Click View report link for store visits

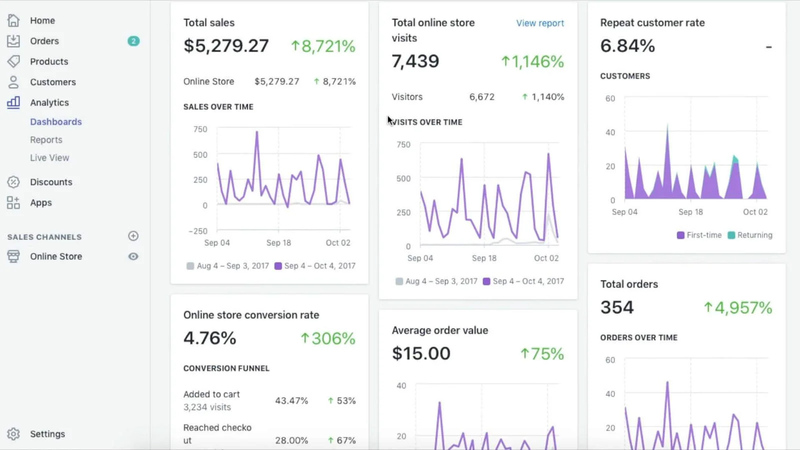click(x=540, y=23)
